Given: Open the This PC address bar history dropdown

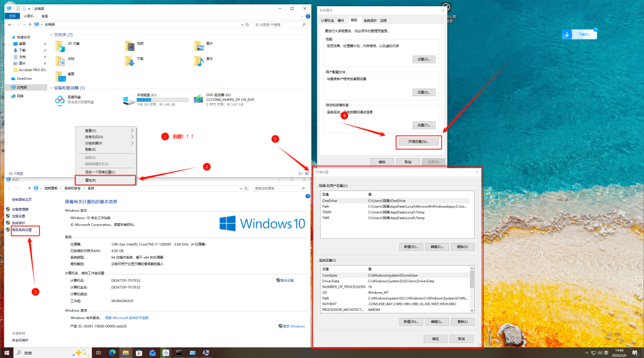Looking at the screenshot, I should (242, 24).
